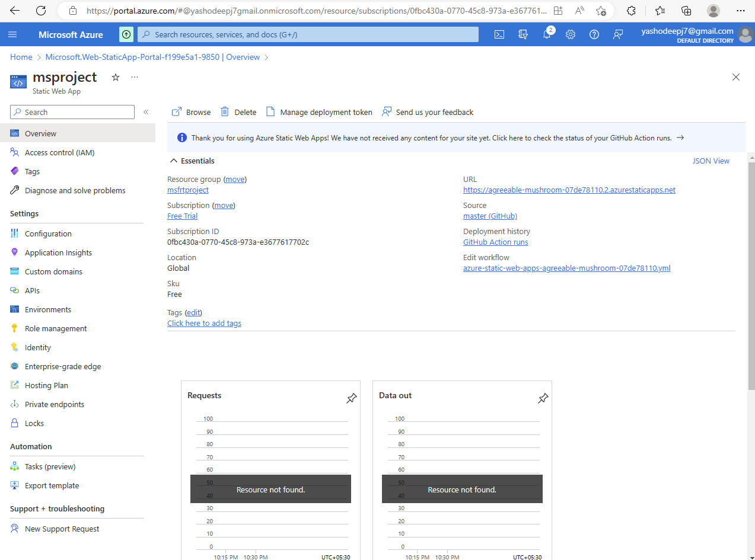
Task: Open the azure-static-web-apps workflow yml link
Action: 567,268
